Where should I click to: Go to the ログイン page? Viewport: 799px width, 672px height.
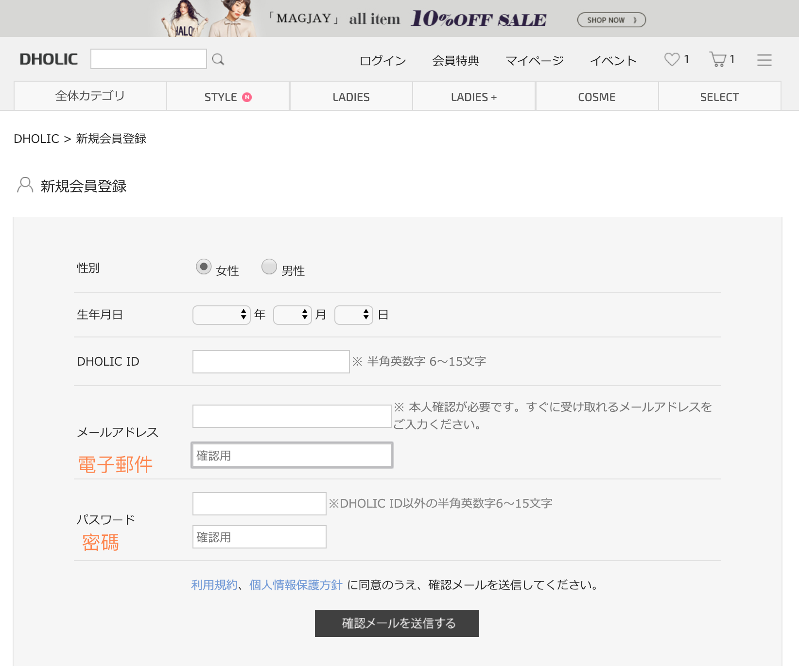pos(382,60)
